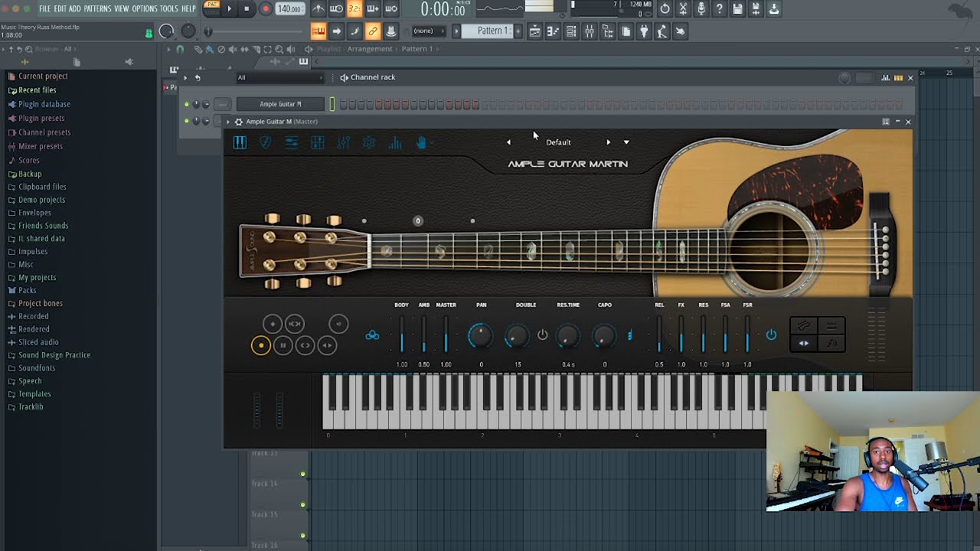Screen dimensions: 980x551
Task: Click the metronome icon
Action: pos(318,9)
